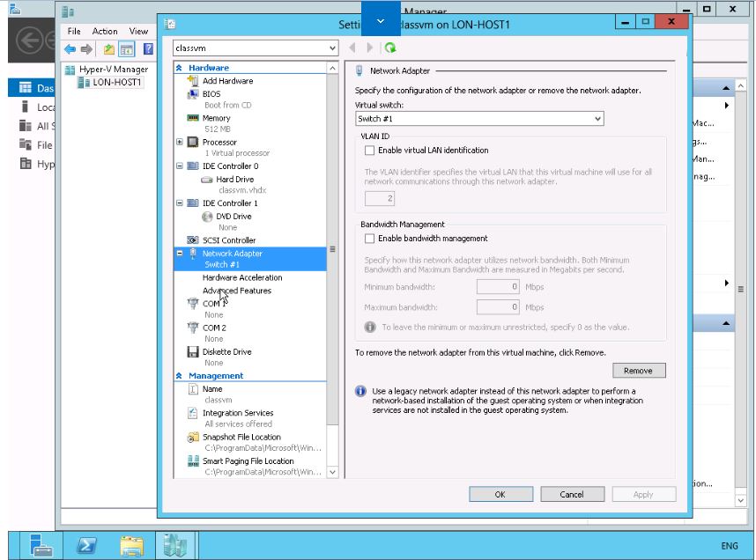Click the Smart Paging File Location icon

click(193, 461)
